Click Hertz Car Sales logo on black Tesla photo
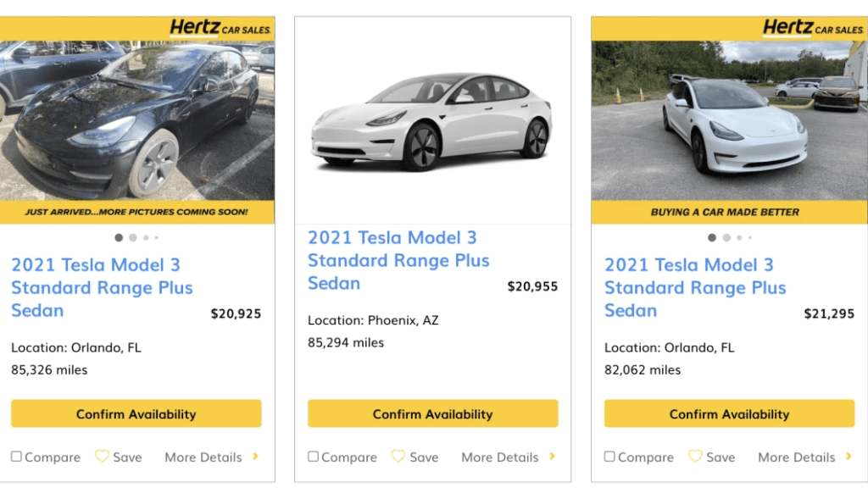 coord(220,28)
